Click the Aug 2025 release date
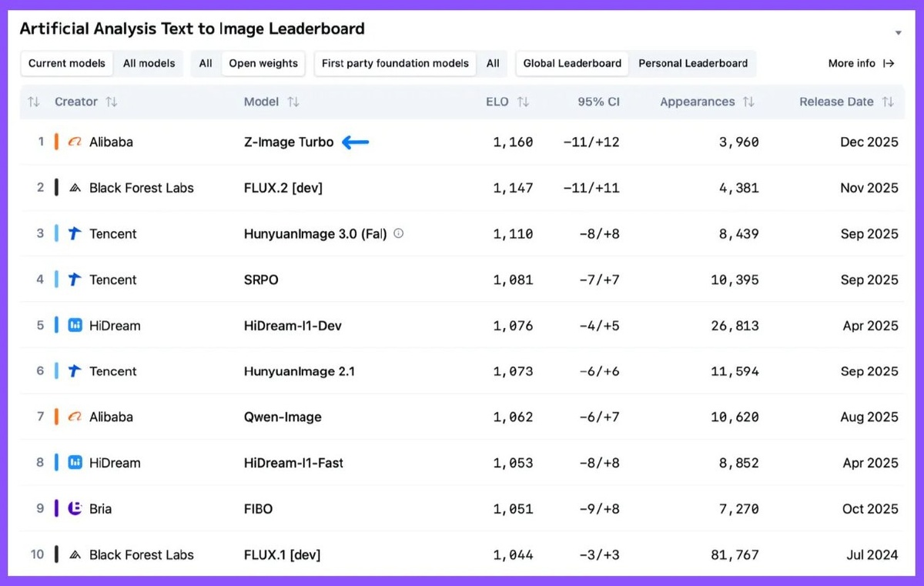Viewport: 924px width, 586px height. tap(869, 417)
